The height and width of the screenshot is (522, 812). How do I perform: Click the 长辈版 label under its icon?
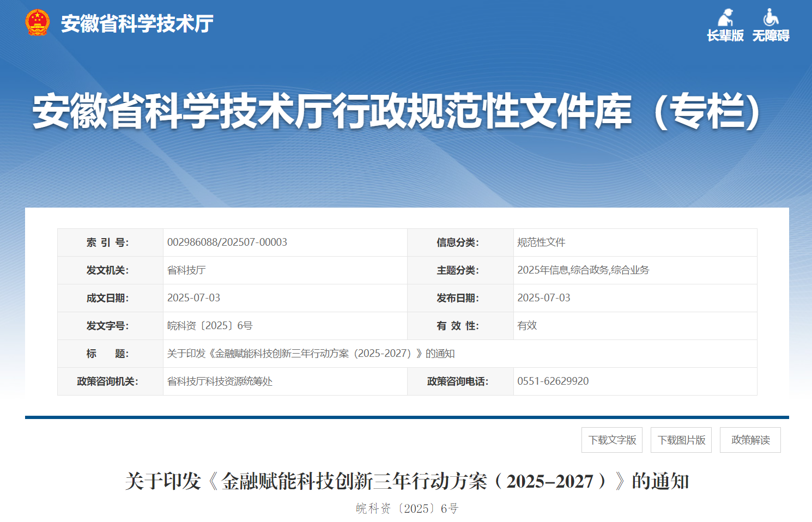coord(726,35)
